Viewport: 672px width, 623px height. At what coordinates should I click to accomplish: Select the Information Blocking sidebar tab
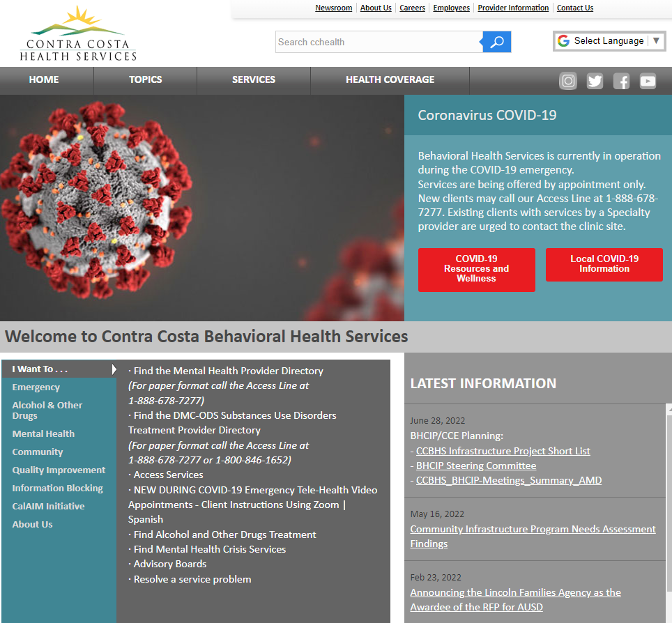click(x=57, y=488)
